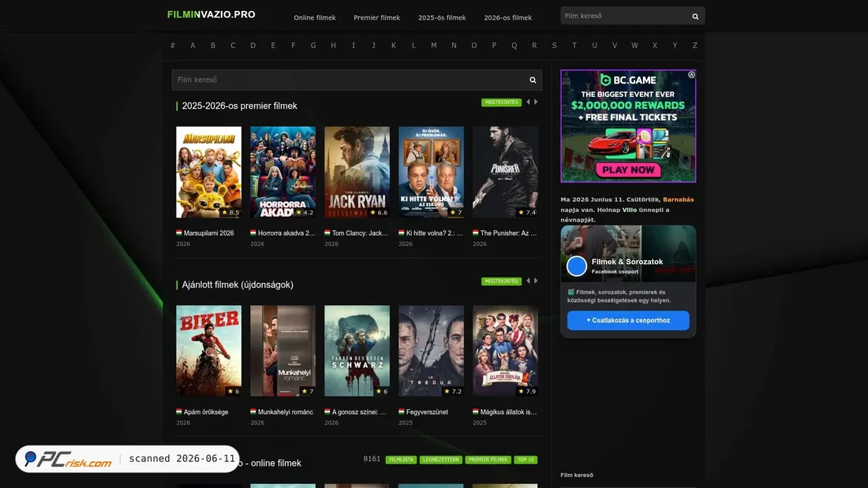
Task: Filter films by letter Z
Action: pyautogui.click(x=694, y=46)
